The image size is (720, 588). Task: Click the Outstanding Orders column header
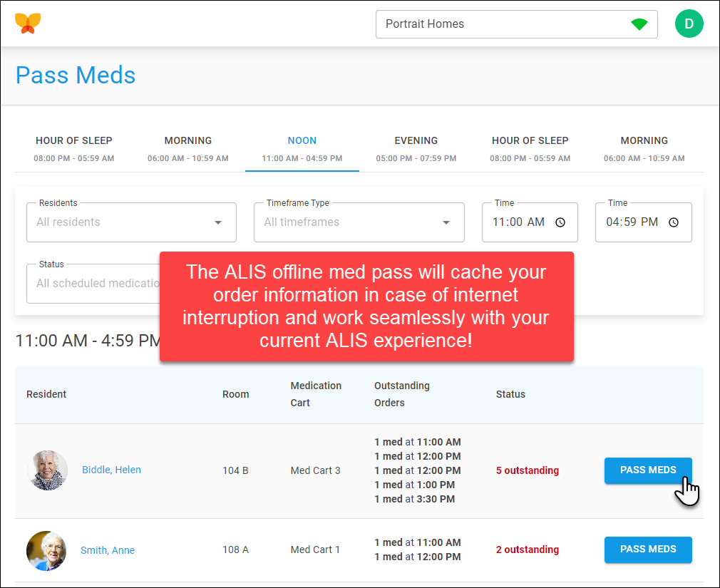[402, 394]
